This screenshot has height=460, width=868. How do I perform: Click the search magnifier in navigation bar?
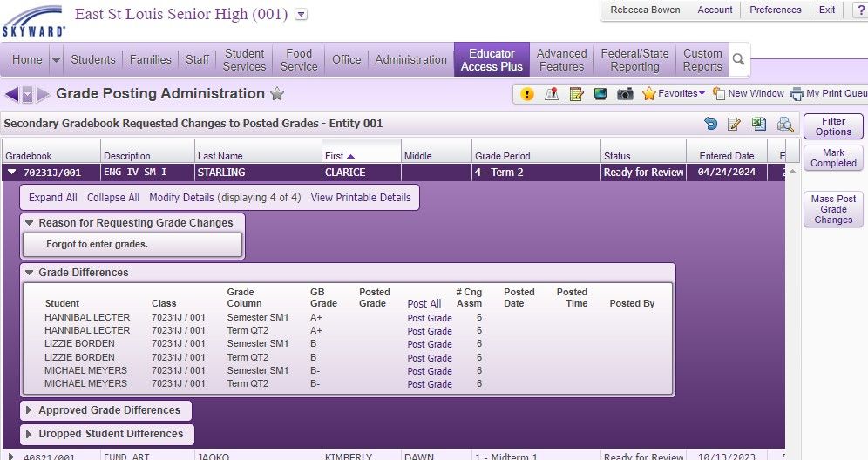[738, 60]
